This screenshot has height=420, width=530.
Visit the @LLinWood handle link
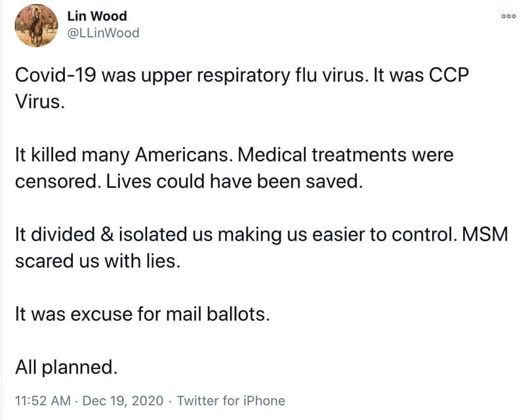click(x=103, y=33)
